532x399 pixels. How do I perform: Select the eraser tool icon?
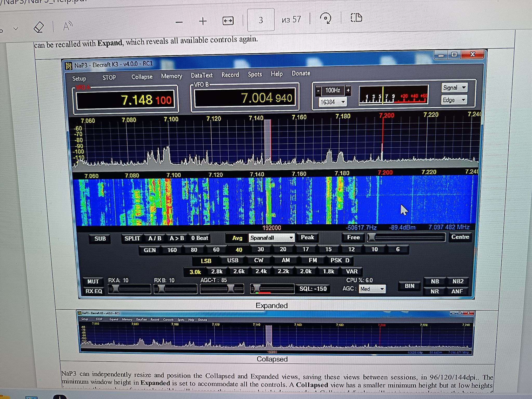click(39, 27)
